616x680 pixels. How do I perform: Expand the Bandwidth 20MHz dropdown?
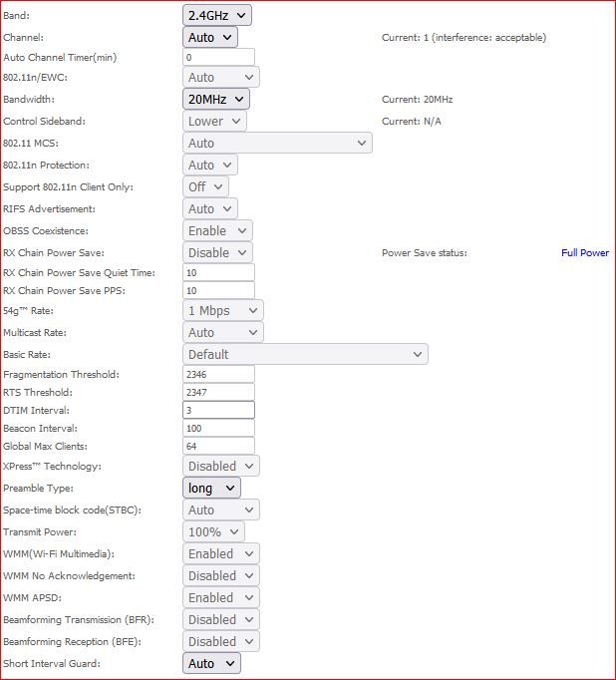[x=215, y=99]
